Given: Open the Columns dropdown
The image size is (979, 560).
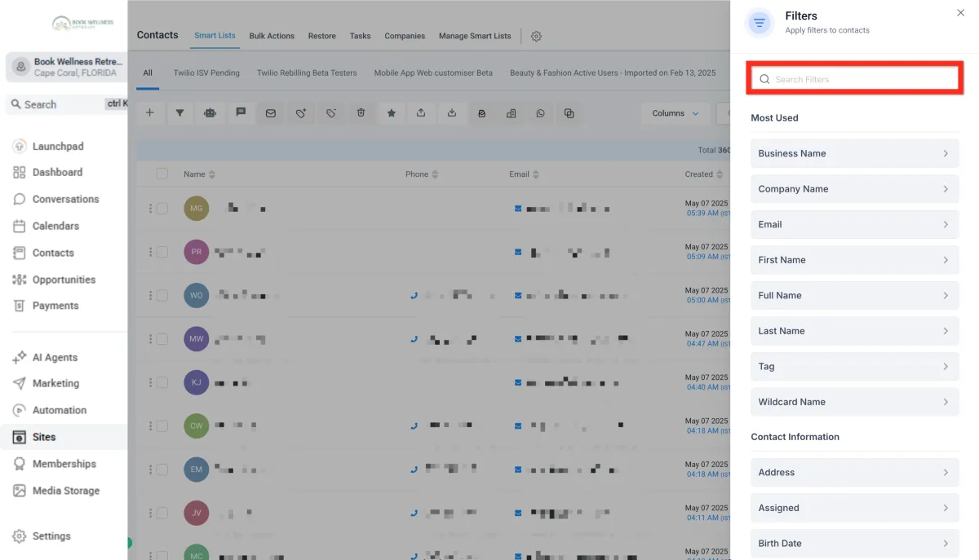Looking at the screenshot, I should (x=676, y=113).
